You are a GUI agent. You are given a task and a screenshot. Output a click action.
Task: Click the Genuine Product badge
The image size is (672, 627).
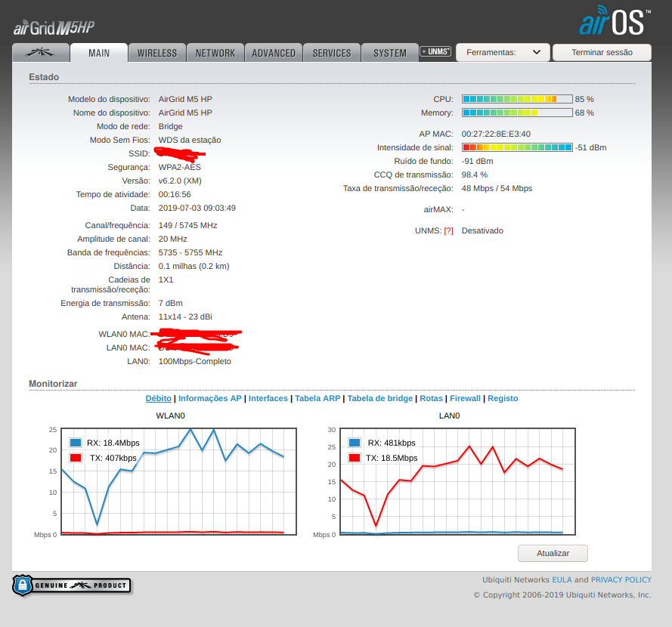coord(72,585)
